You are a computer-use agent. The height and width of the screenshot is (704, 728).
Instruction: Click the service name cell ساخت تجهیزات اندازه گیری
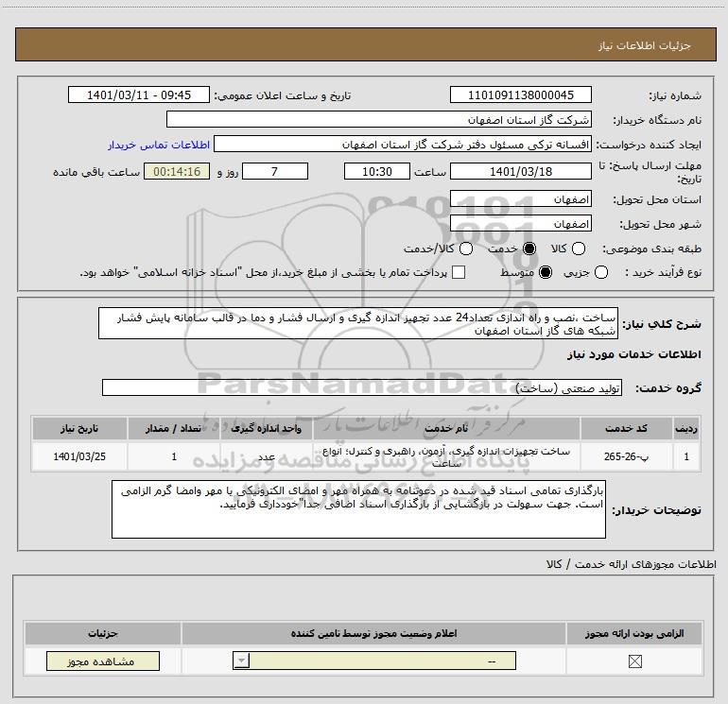click(446, 456)
